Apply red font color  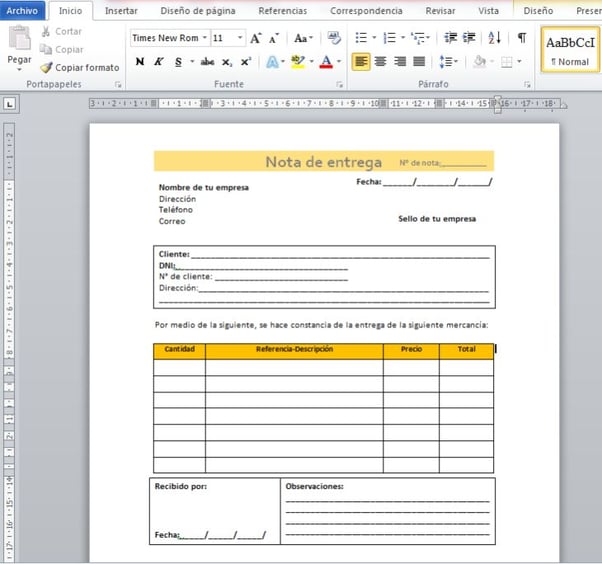[326, 61]
